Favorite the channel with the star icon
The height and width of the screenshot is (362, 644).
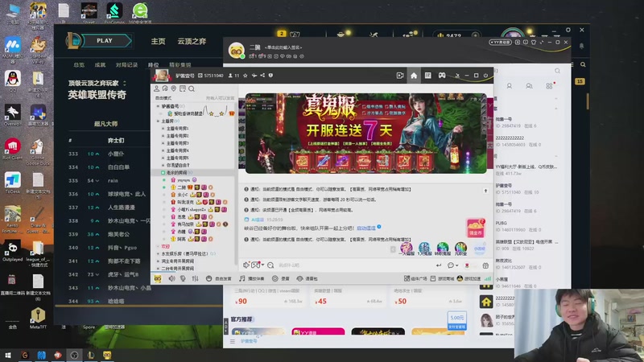(246, 76)
